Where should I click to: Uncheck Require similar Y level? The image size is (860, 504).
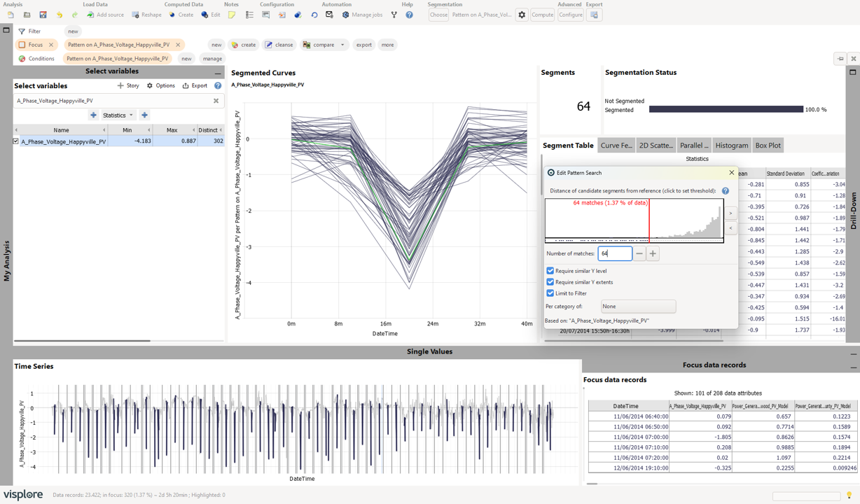(x=550, y=271)
